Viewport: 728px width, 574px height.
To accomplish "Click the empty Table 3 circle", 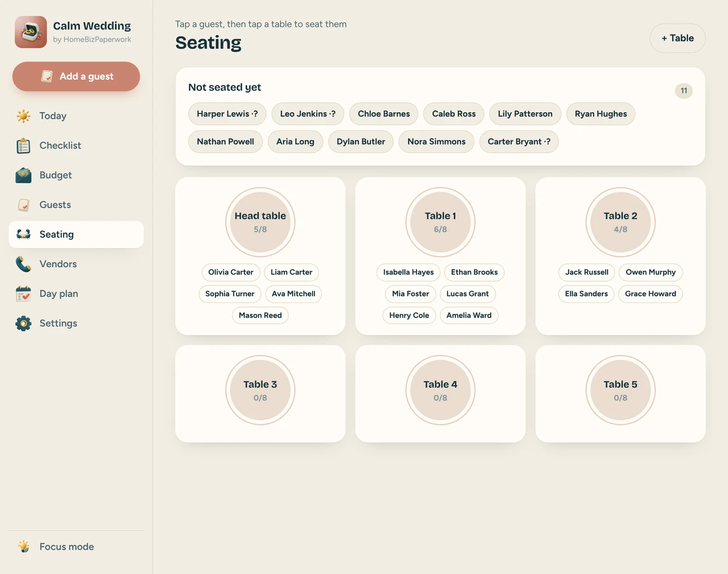I will pyautogui.click(x=260, y=390).
